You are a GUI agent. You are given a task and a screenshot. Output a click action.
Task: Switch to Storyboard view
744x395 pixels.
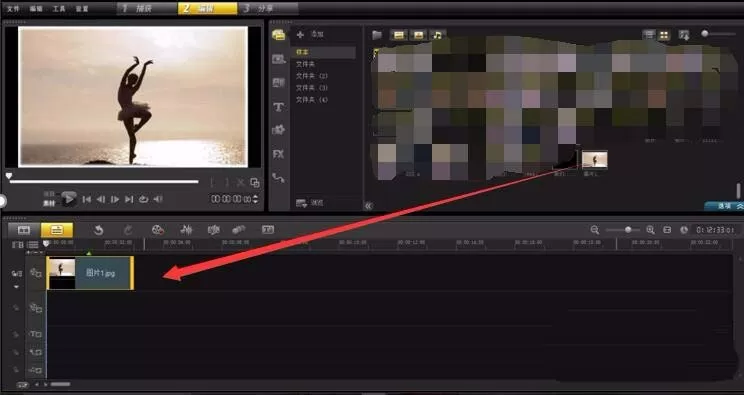[x=24, y=230]
